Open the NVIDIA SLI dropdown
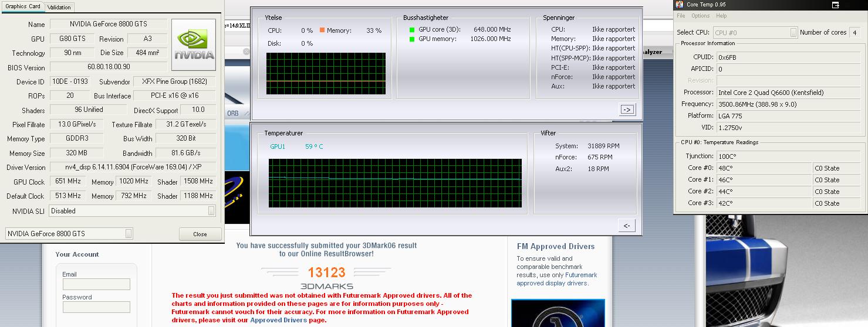Image resolution: width=868 pixels, height=327 pixels. [133, 211]
